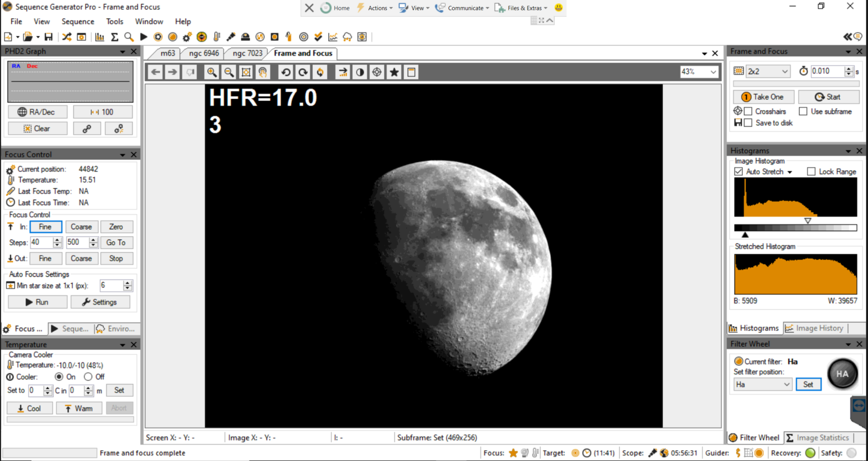868x461 pixels.
Task: Open the document tabs list arrow
Action: click(704, 54)
